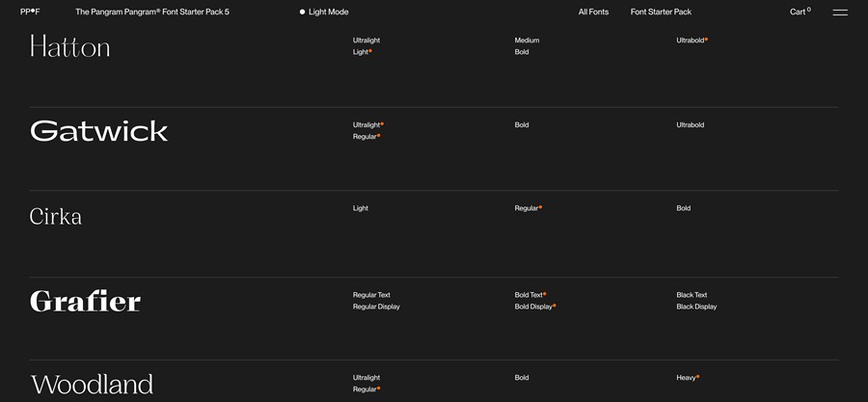
Task: Choose Grafier Bold Display style
Action: (x=533, y=307)
